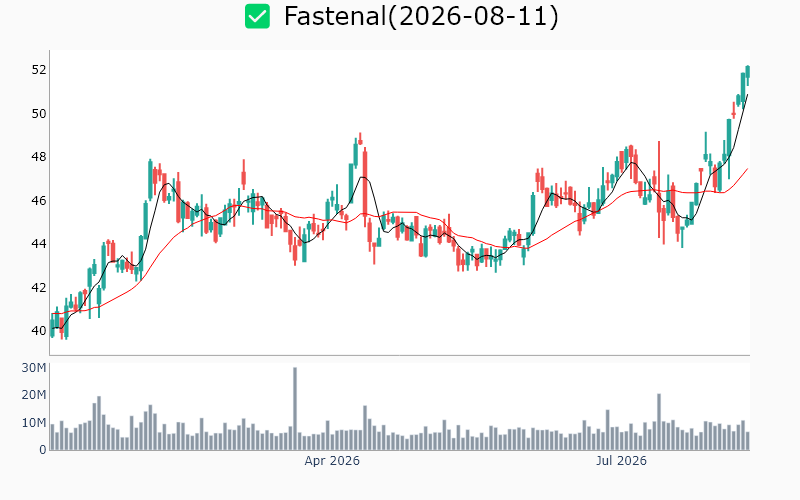Click the tallest volume bar near 30M
The image size is (800, 500).
[x=295, y=409]
